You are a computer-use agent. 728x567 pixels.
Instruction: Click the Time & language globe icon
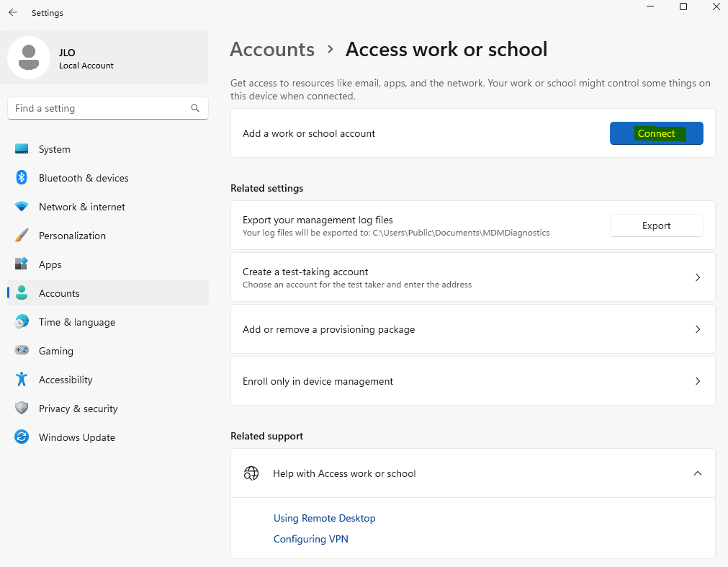tap(22, 322)
